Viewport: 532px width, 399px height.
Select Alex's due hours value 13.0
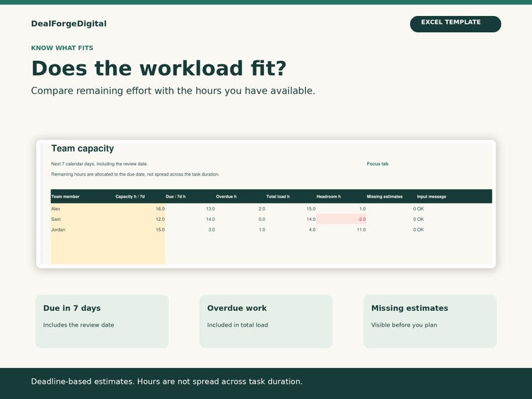210,209
